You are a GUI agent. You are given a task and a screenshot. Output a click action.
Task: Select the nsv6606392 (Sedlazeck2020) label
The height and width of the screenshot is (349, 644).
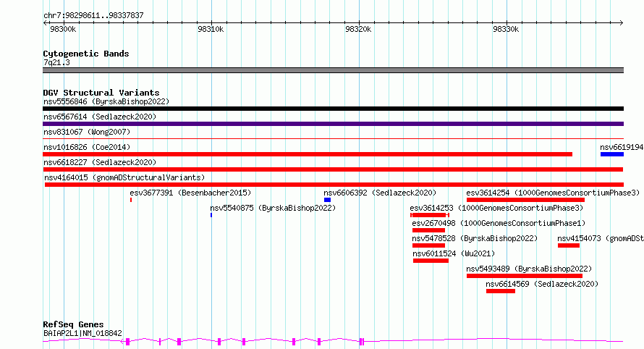click(380, 193)
